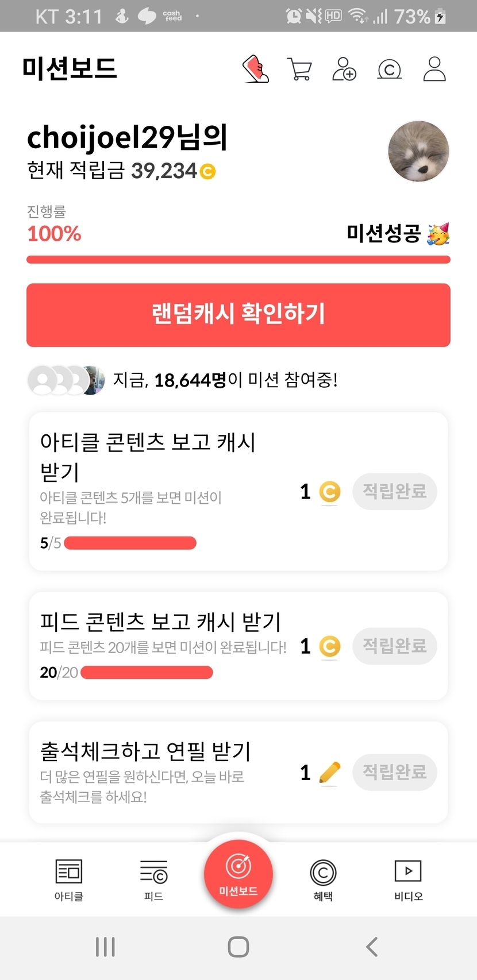Image resolution: width=477 pixels, height=980 pixels.
Task: Tap 적립완료 on the feed mission
Action: click(395, 646)
